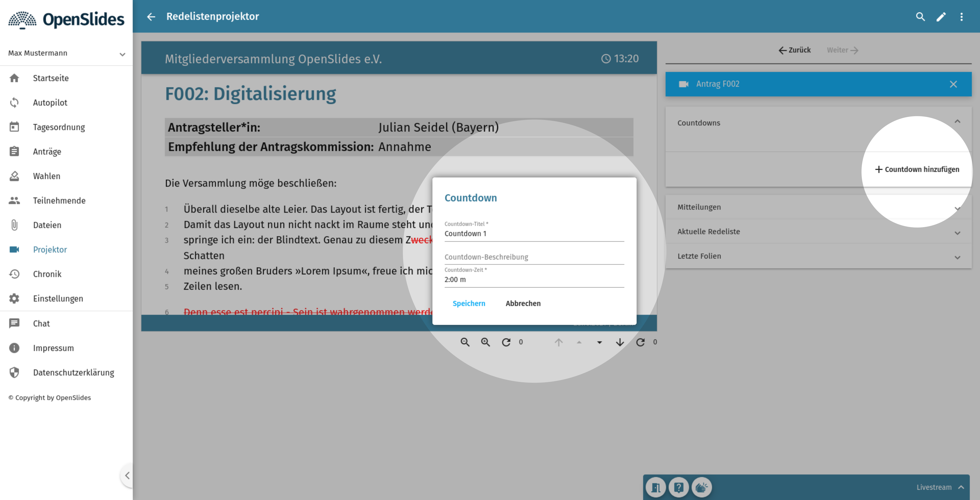View Impressum page
Image resolution: width=980 pixels, height=500 pixels.
(x=66, y=348)
